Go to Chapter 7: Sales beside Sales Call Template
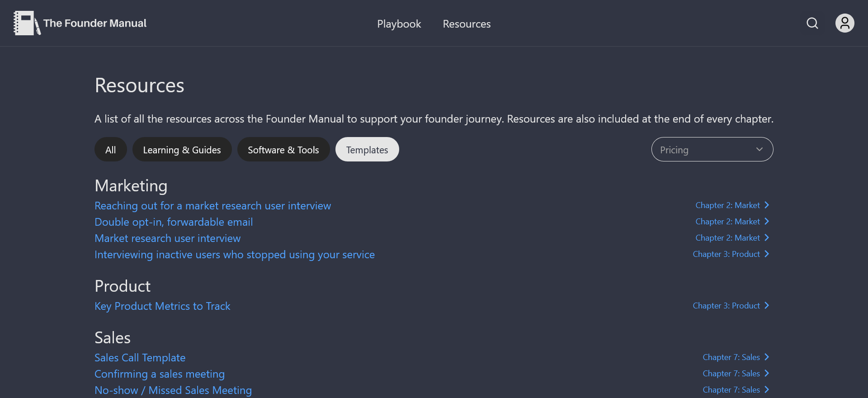 coord(735,357)
